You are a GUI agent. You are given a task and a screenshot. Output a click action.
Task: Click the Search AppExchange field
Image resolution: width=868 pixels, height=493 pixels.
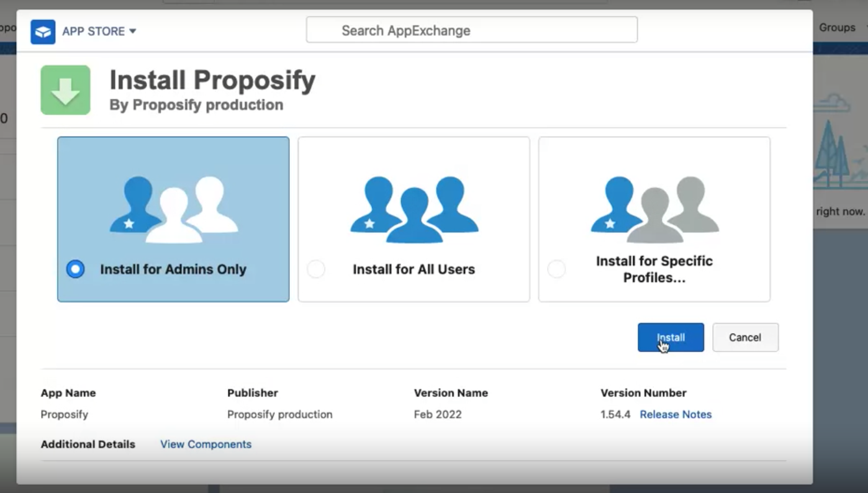point(472,30)
